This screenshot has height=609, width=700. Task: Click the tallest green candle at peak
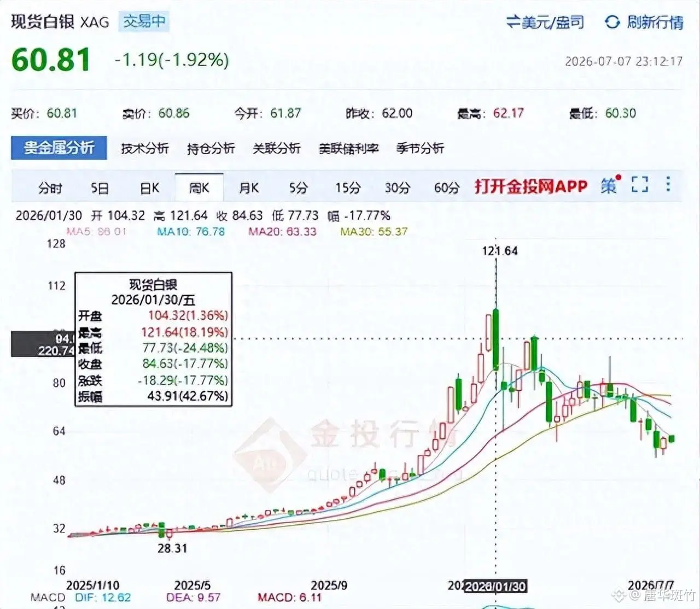tap(496, 339)
